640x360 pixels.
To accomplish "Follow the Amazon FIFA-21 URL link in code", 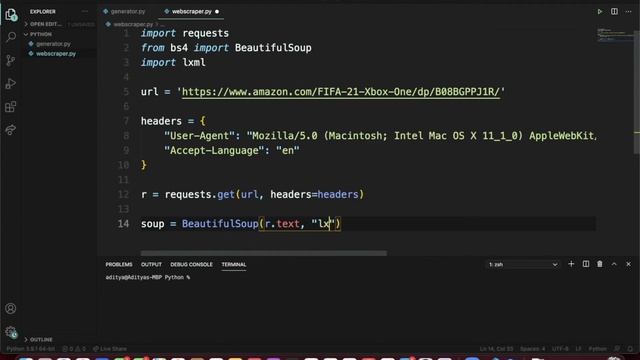I will pyautogui.click(x=341, y=92).
